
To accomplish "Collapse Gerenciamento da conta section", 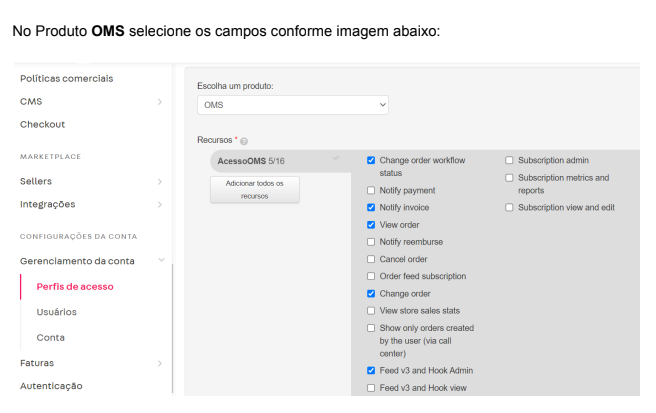I will [159, 261].
